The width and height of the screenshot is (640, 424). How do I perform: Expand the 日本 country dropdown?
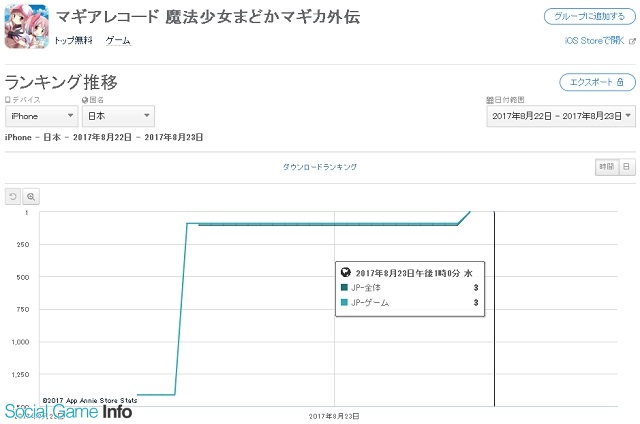coord(117,116)
